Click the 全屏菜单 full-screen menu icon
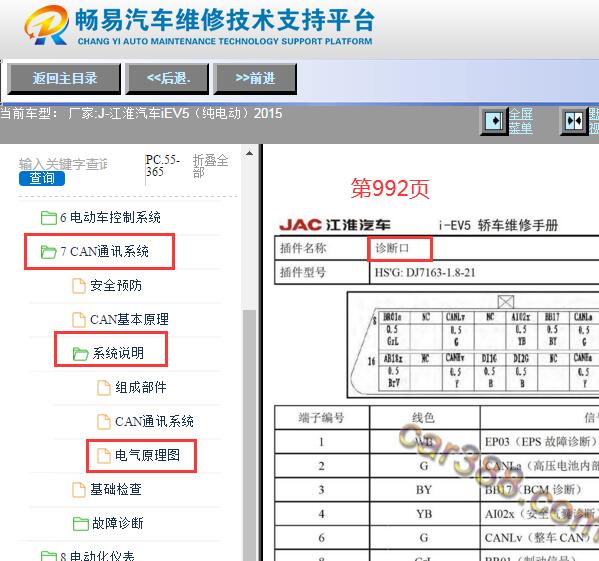 pos(495,121)
